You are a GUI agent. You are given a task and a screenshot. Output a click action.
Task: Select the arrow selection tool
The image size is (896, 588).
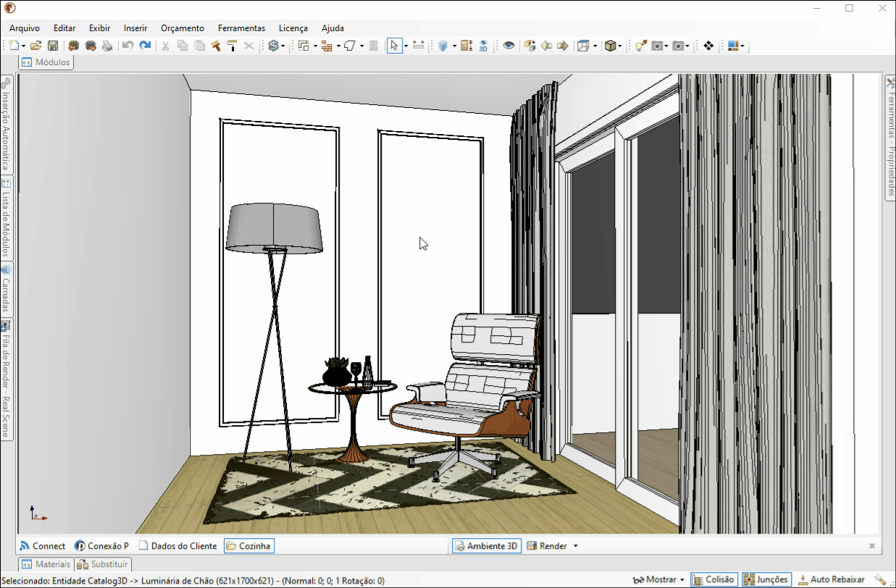pyautogui.click(x=395, y=46)
